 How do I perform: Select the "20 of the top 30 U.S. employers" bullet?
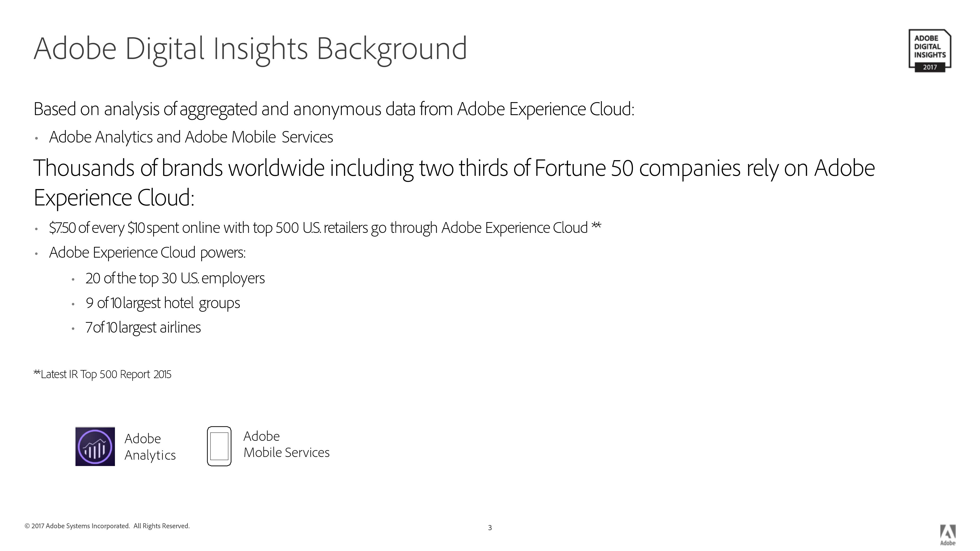(x=175, y=278)
